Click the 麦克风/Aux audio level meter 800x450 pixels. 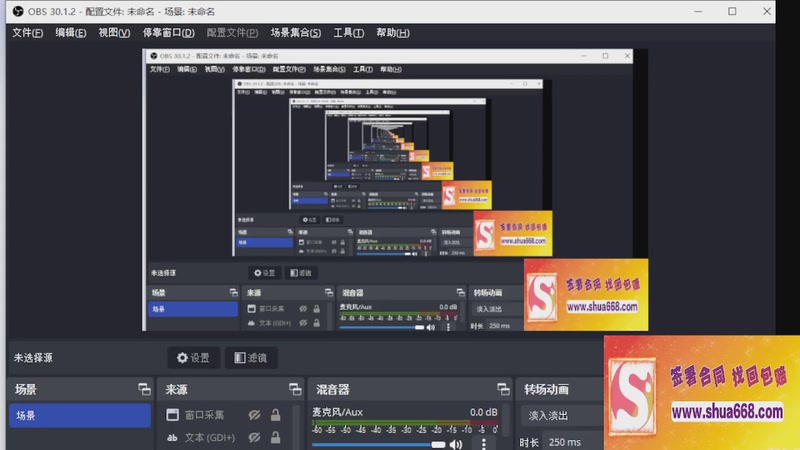click(x=405, y=423)
